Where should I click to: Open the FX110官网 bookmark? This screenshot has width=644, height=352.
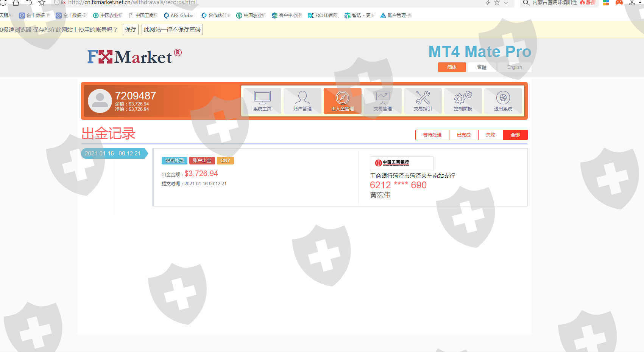pyautogui.click(x=323, y=16)
